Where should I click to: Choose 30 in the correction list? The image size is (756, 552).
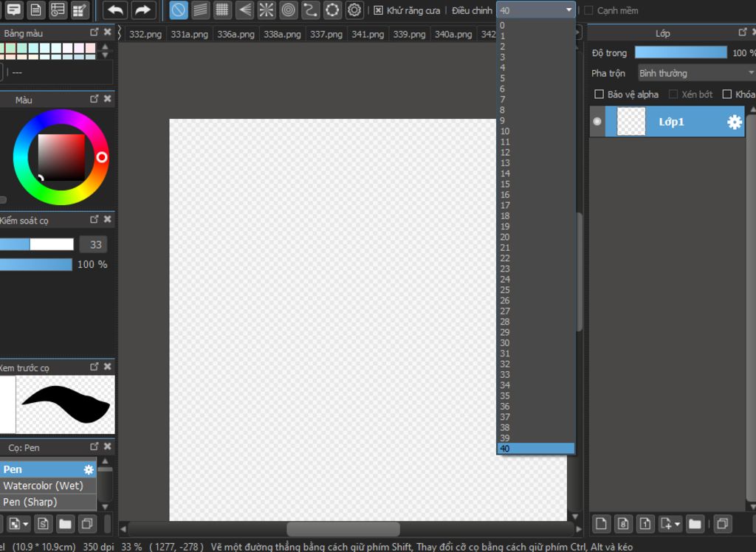click(x=536, y=342)
